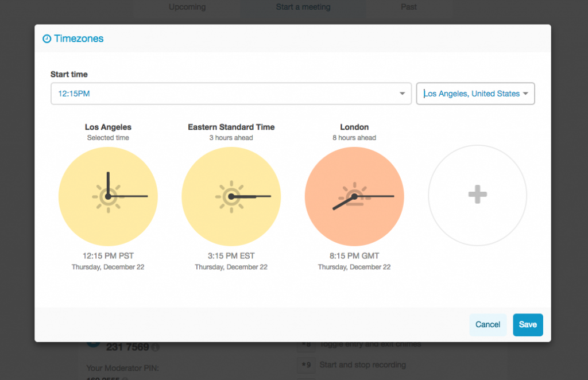Expand the Los Angeles, United States dropdown

pyautogui.click(x=525, y=94)
